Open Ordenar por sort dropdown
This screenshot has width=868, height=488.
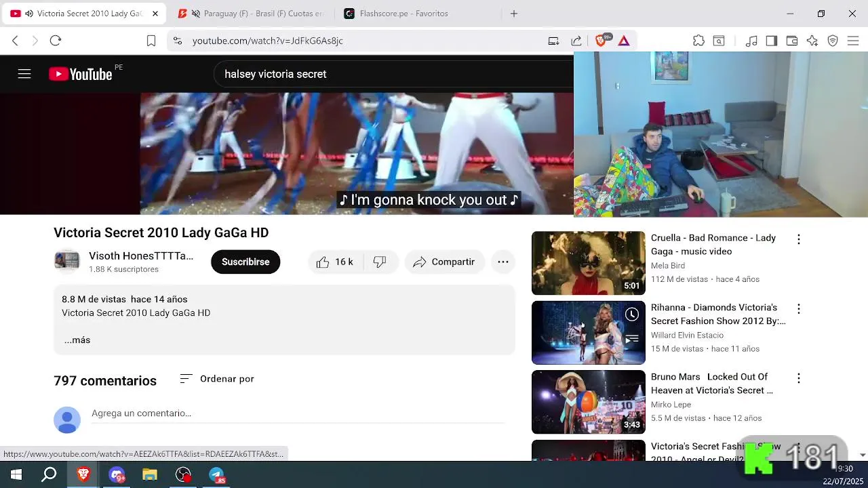click(x=217, y=379)
